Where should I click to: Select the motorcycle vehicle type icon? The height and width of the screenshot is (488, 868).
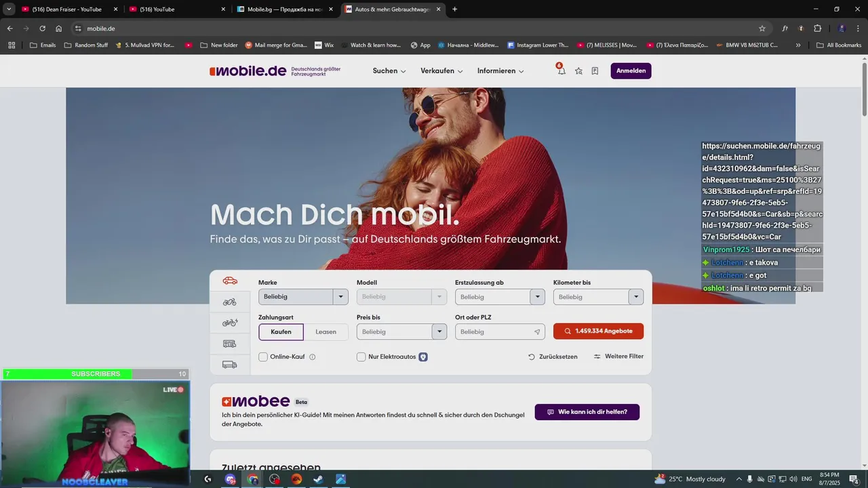coord(230,302)
